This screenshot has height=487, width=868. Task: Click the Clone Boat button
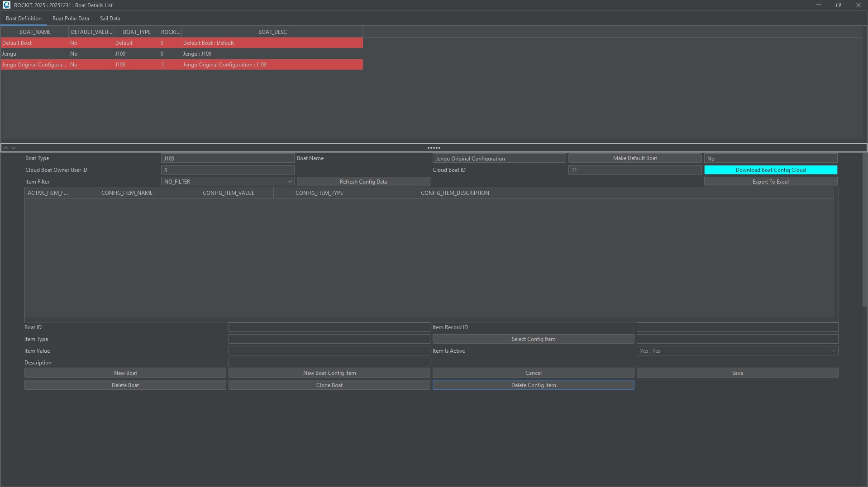(329, 385)
